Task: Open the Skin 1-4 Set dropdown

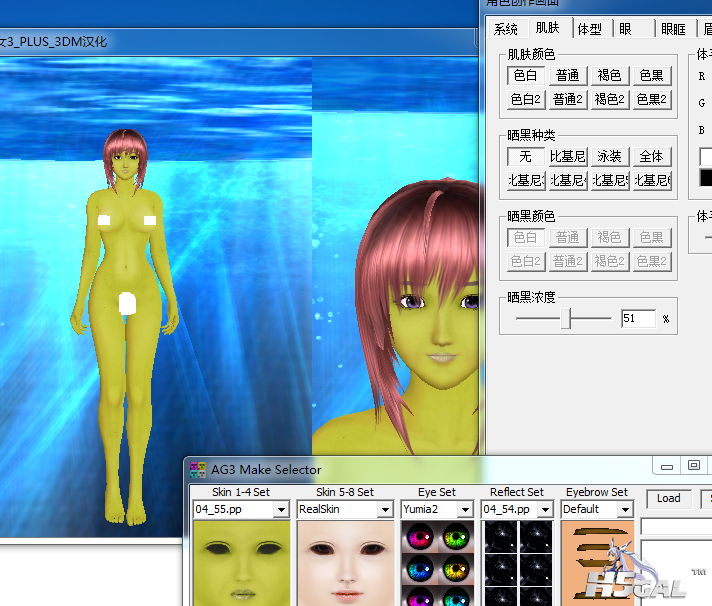Action: [x=281, y=509]
